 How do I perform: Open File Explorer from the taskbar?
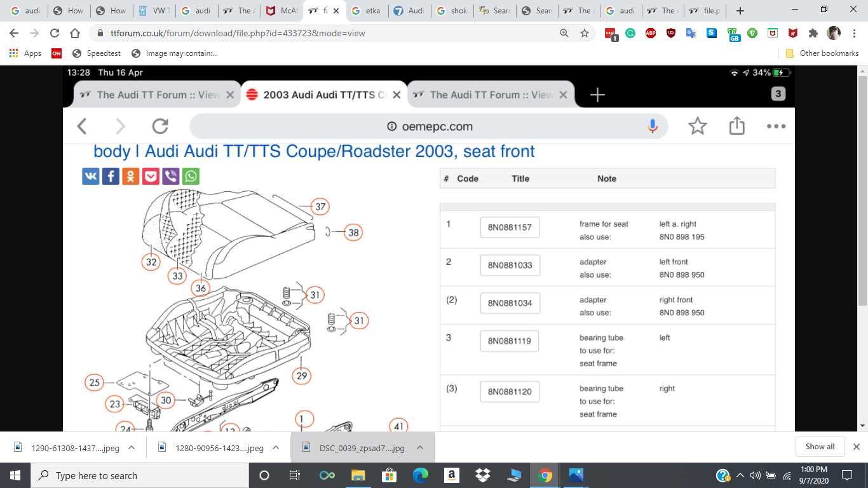coord(358,475)
